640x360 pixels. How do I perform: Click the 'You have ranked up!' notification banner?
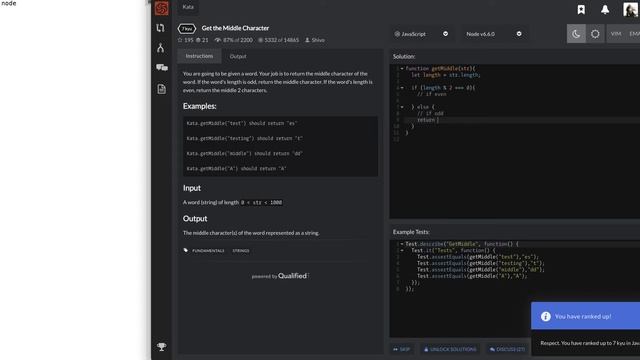point(585,316)
